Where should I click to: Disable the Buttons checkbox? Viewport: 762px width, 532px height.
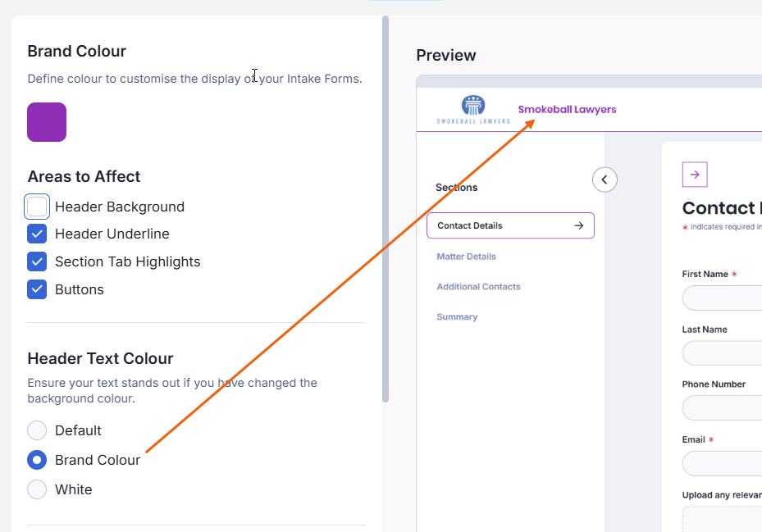37,289
